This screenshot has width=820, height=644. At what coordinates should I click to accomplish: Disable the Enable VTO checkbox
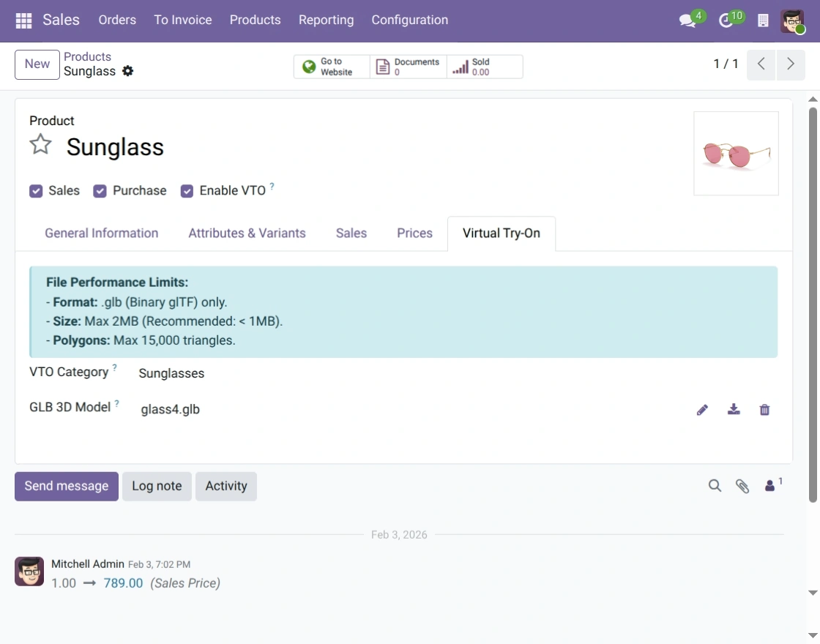187,191
